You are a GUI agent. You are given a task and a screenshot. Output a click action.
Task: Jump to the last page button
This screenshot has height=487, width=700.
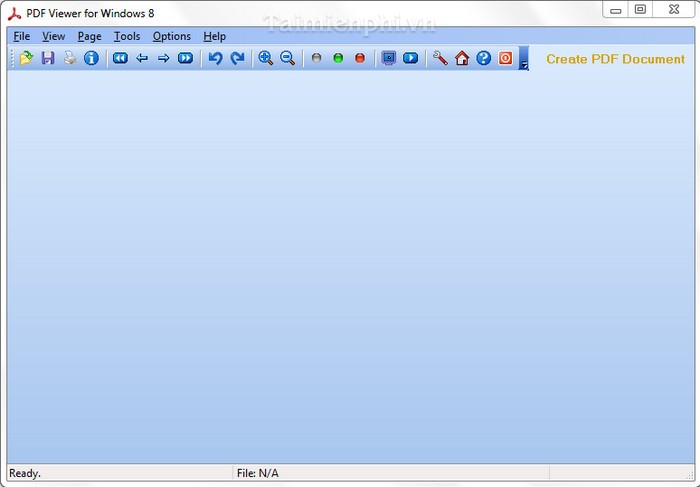point(186,58)
